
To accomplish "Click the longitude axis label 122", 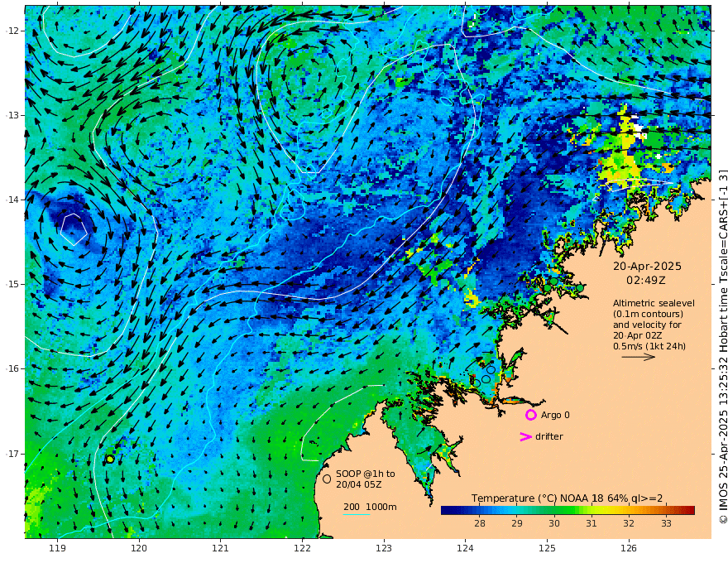I will pos(302,549).
